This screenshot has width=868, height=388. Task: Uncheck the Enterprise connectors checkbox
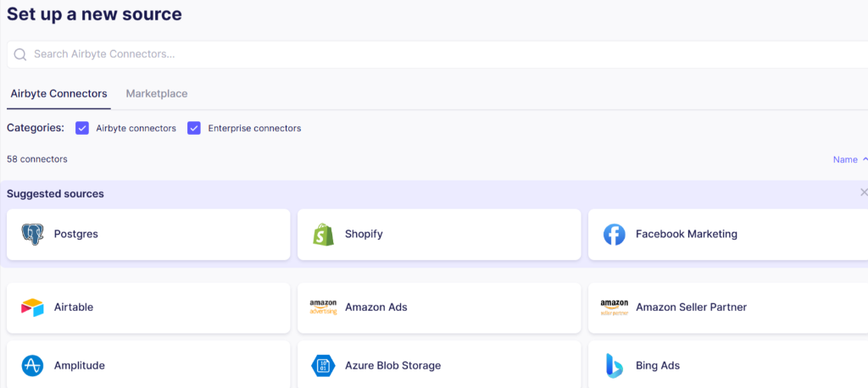click(x=194, y=129)
